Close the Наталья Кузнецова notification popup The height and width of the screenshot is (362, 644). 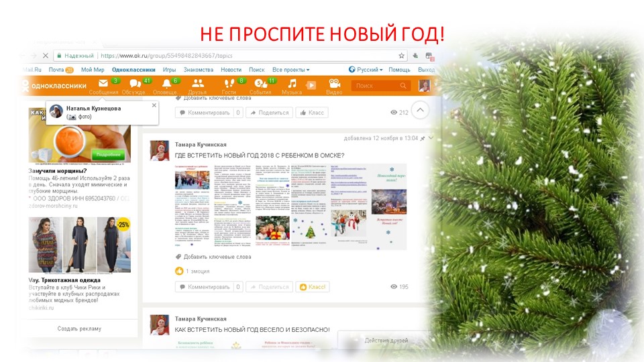[154, 105]
